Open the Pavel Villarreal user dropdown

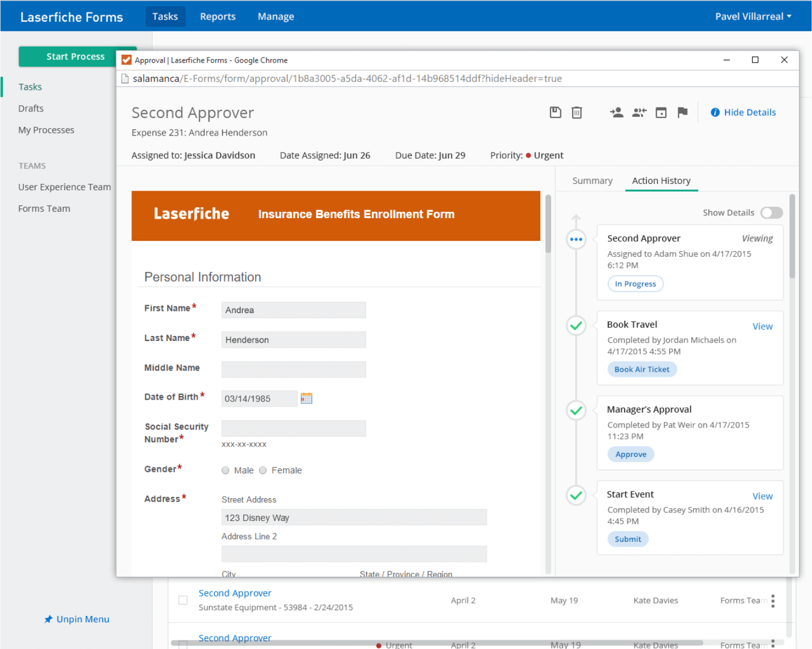point(753,17)
